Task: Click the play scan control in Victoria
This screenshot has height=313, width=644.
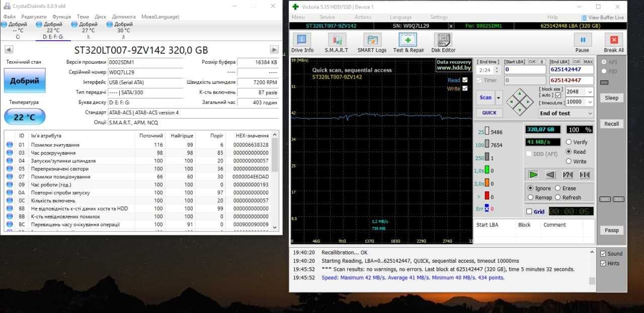Action: pyautogui.click(x=534, y=174)
